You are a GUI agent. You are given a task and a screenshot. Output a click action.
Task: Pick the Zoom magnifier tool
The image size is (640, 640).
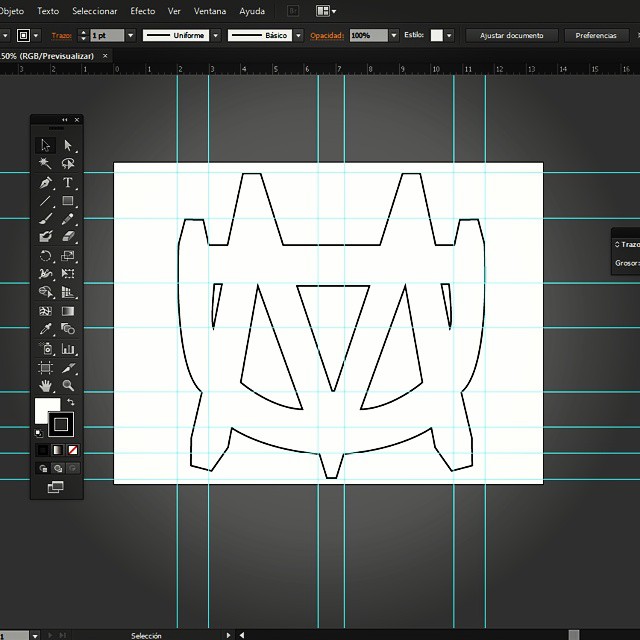68,385
